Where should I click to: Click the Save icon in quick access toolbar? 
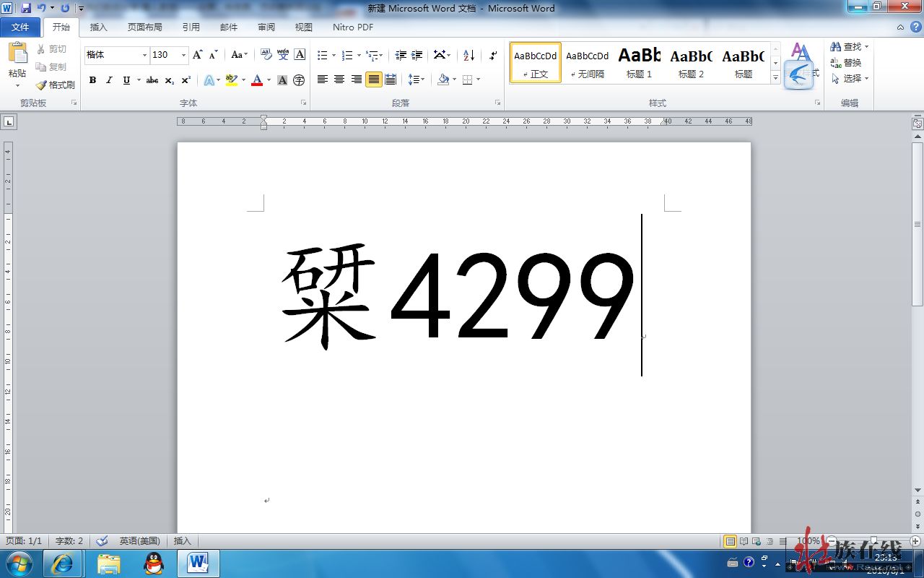click(x=26, y=8)
